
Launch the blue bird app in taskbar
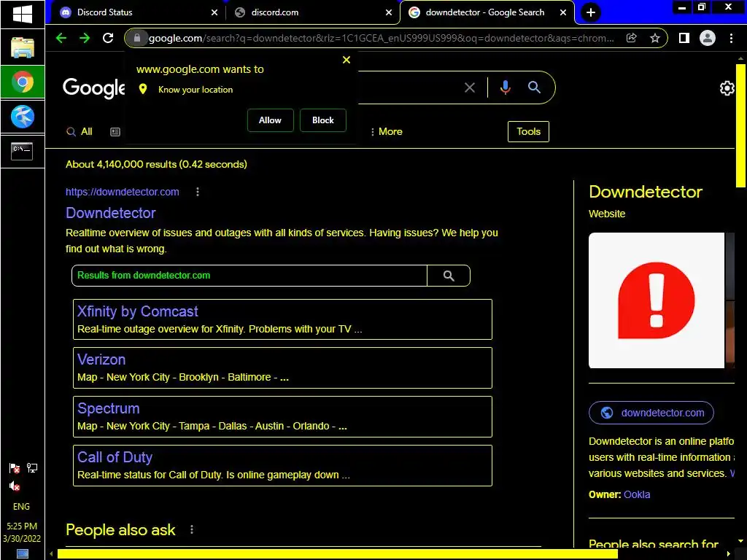click(23, 117)
